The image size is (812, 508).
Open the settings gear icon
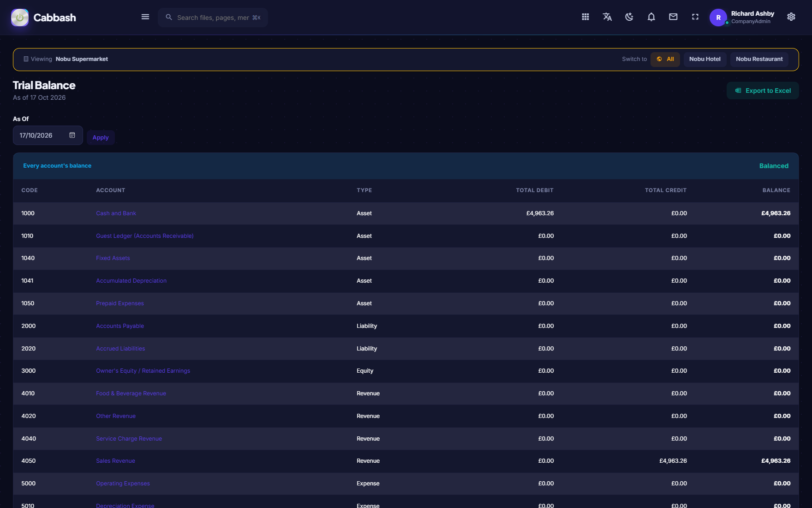pos(791,17)
